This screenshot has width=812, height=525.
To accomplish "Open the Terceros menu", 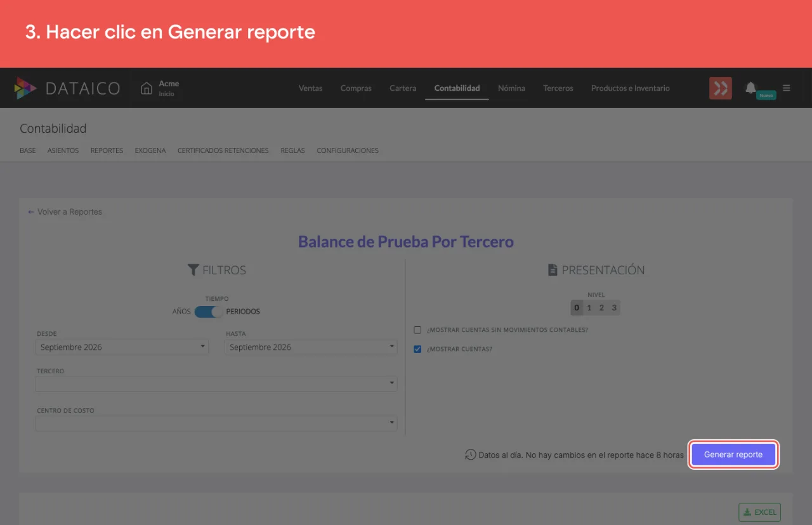I will [x=558, y=88].
